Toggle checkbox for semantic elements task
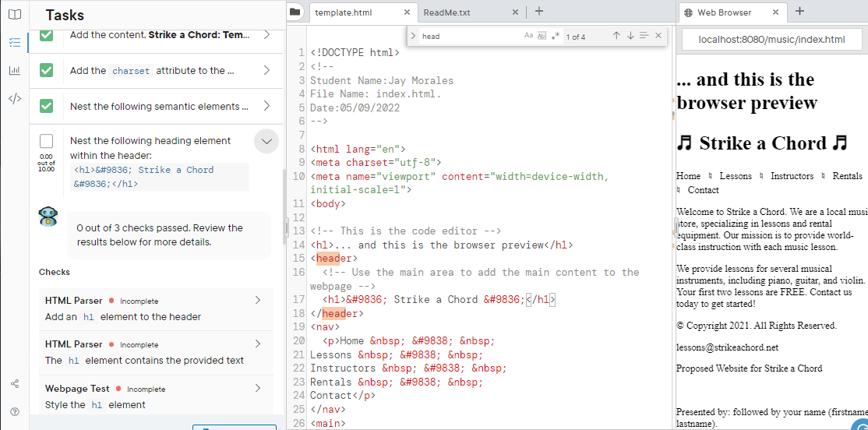The height and width of the screenshot is (430, 868). coord(47,106)
